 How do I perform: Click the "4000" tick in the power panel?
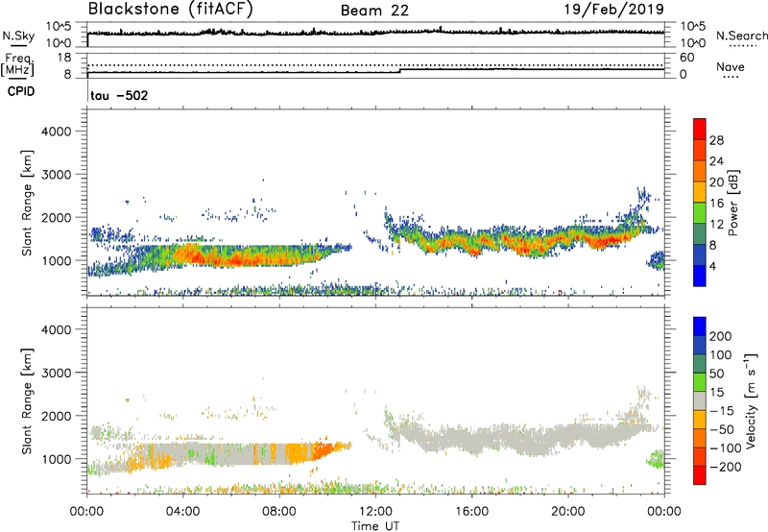click(x=56, y=132)
